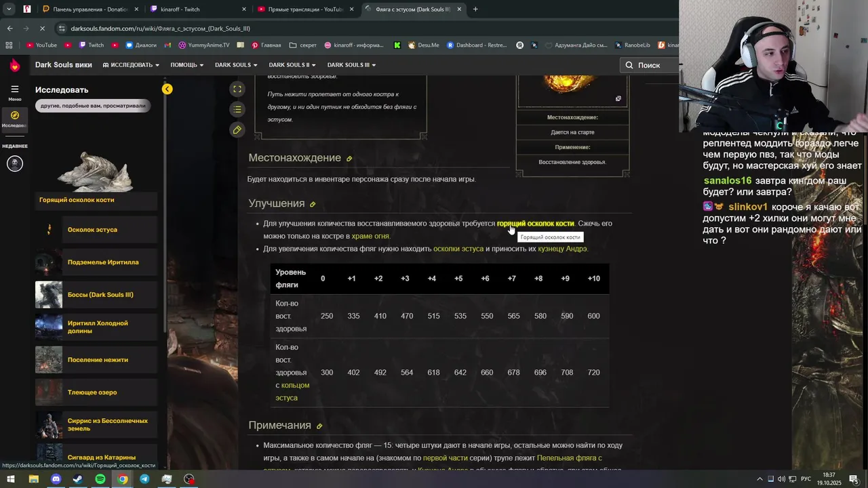The width and height of the screenshot is (868, 488).
Task: Open the browser tab search dropdown
Action: coord(9,9)
